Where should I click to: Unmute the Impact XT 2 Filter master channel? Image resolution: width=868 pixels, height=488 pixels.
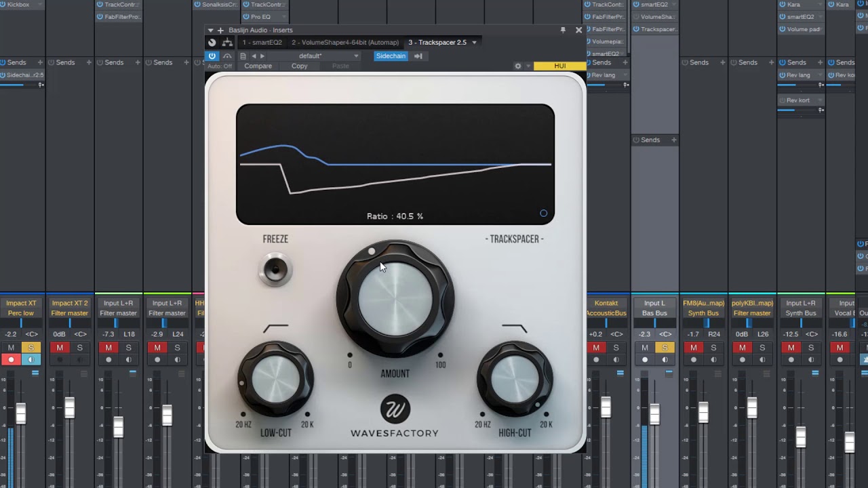[60, 348]
